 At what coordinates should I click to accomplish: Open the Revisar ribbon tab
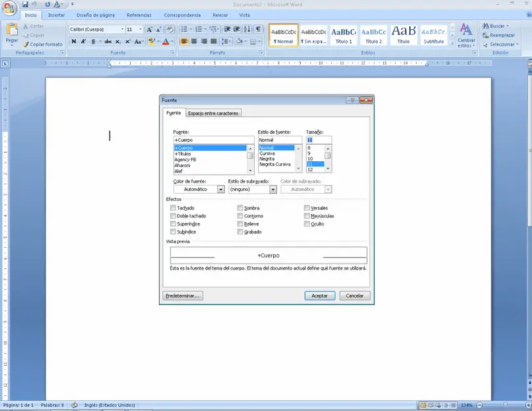coord(220,15)
